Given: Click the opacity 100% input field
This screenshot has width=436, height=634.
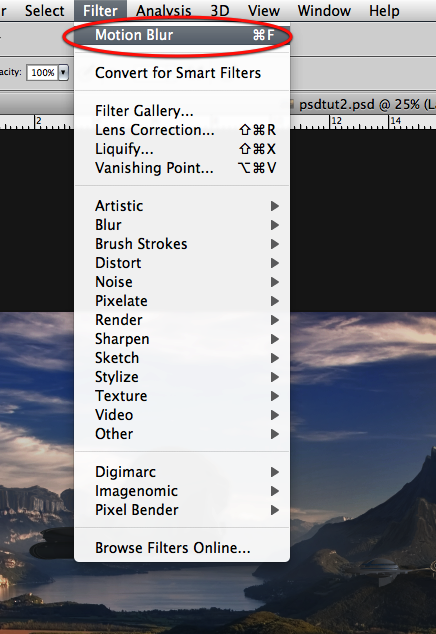Looking at the screenshot, I should tap(42, 73).
